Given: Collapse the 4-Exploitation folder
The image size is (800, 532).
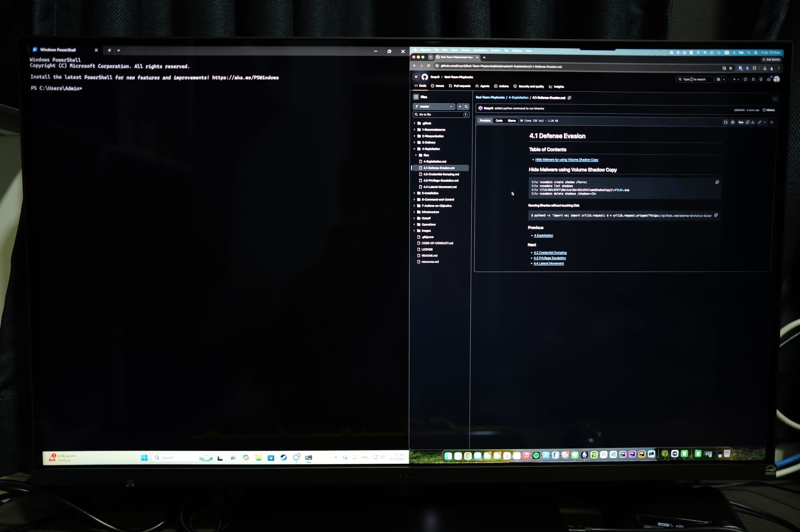Looking at the screenshot, I should (414, 149).
